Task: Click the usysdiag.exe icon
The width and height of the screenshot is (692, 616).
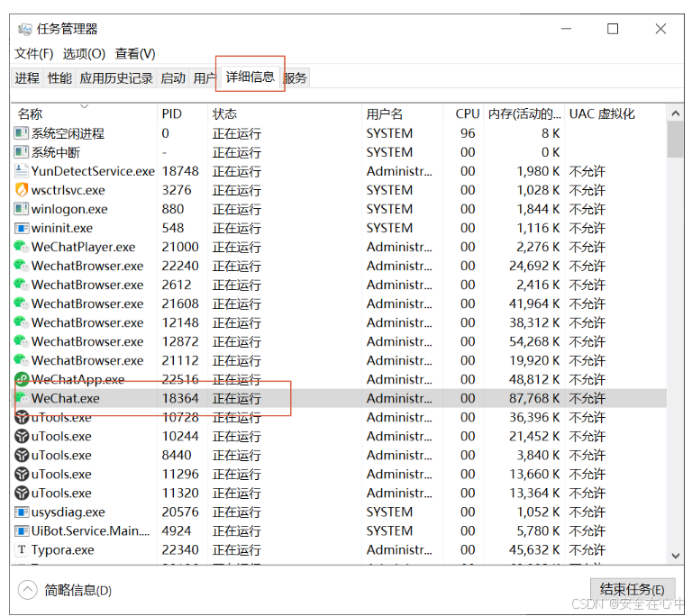Action: [22, 512]
